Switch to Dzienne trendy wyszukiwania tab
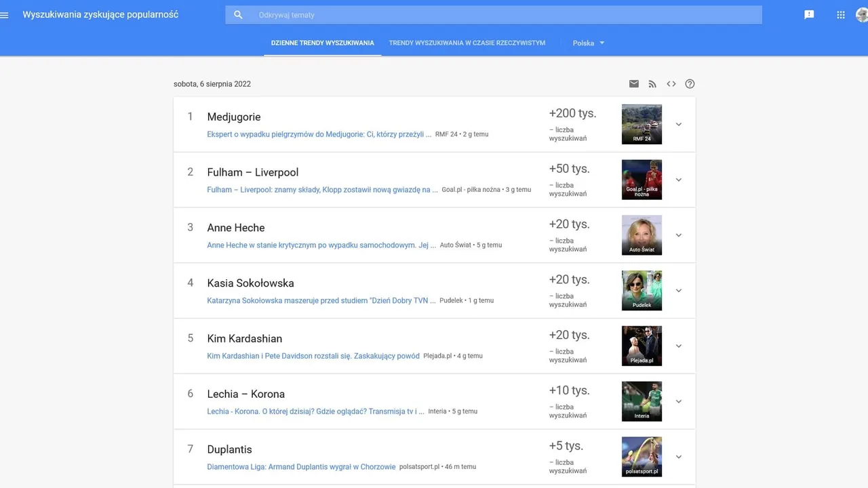 (x=323, y=43)
